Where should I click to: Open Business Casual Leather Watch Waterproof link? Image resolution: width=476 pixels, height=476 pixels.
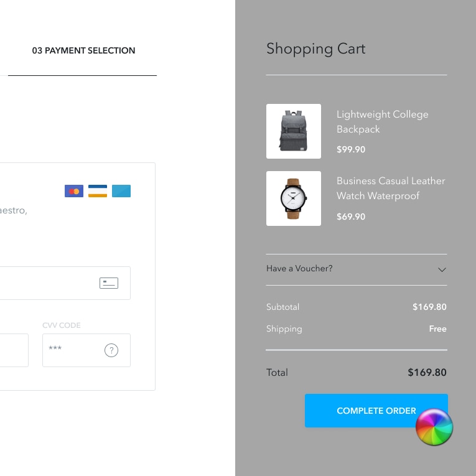tap(390, 189)
